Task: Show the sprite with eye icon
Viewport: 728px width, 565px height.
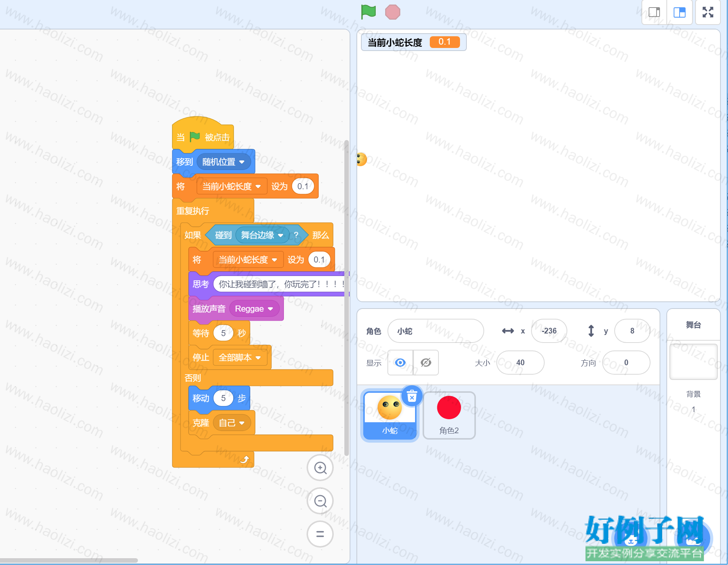Action: click(x=400, y=363)
